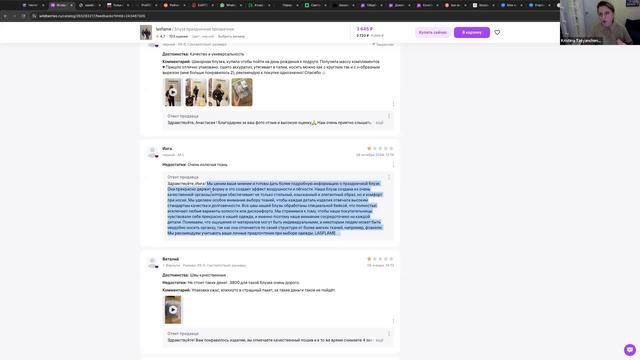This screenshot has width=640, height=360.
Task: Click reviewer name Виталий
Action: [x=170, y=259]
